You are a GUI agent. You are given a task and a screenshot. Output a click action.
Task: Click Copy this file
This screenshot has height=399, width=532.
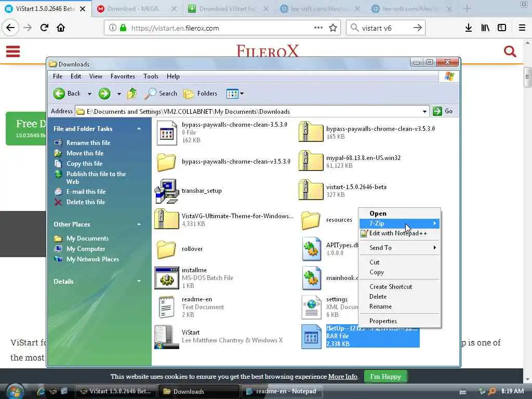click(x=85, y=164)
